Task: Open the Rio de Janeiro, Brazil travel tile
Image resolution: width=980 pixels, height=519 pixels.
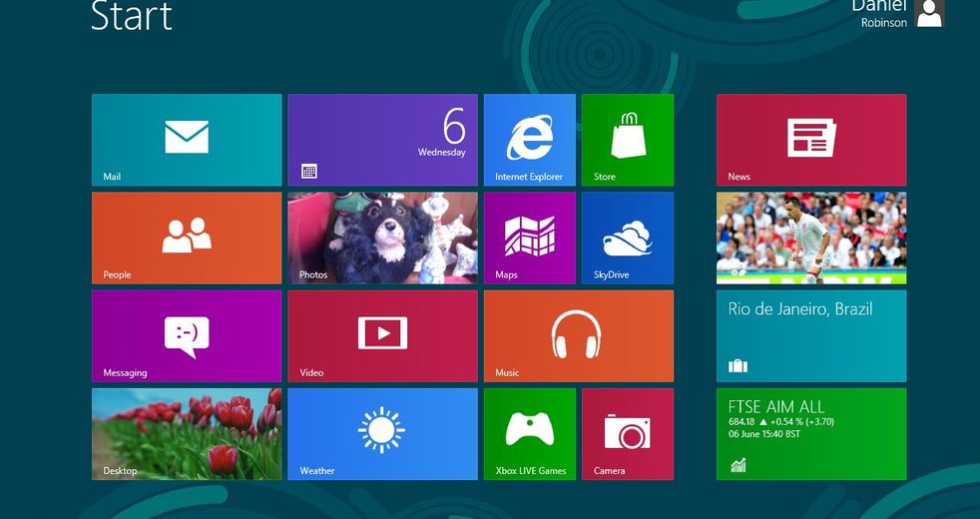Action: (x=811, y=335)
